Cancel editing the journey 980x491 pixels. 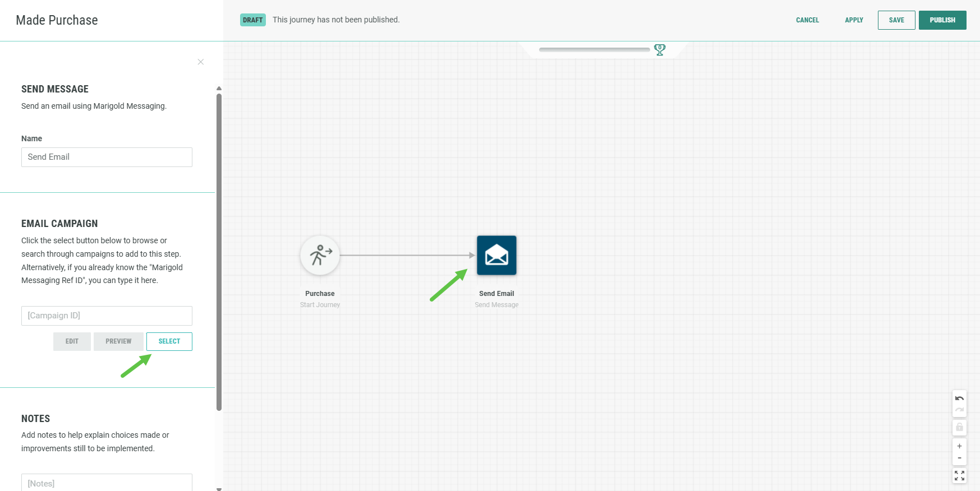click(807, 20)
